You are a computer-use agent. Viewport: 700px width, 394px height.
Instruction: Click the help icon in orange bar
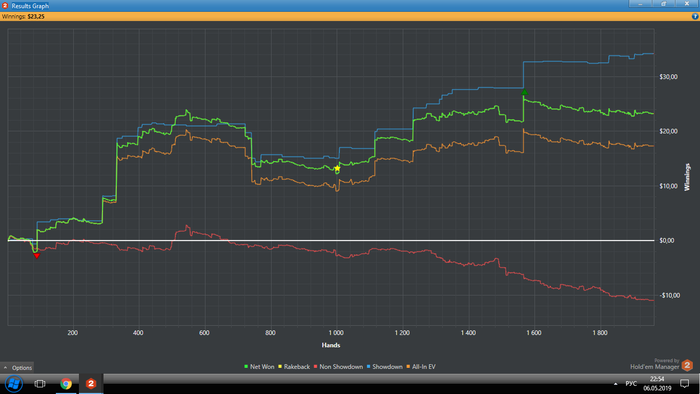click(x=695, y=17)
